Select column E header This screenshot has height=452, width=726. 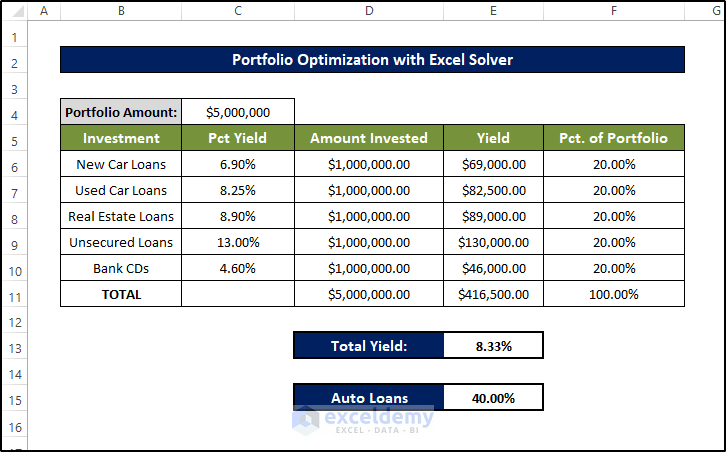click(x=493, y=11)
